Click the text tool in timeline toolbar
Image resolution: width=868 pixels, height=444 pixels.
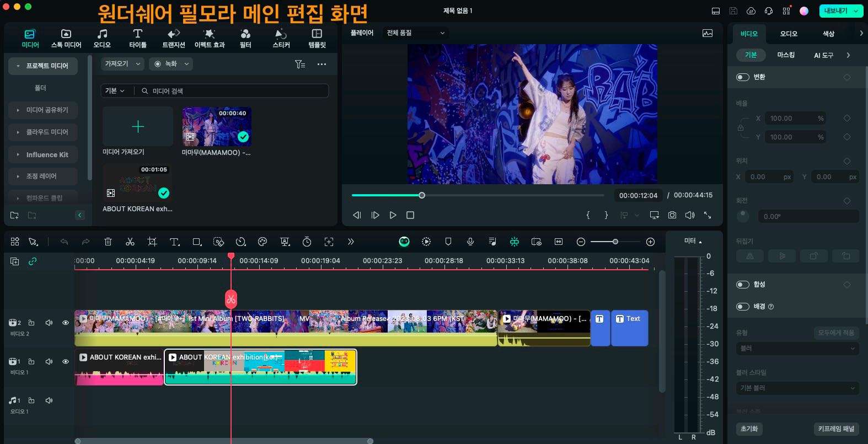(174, 242)
